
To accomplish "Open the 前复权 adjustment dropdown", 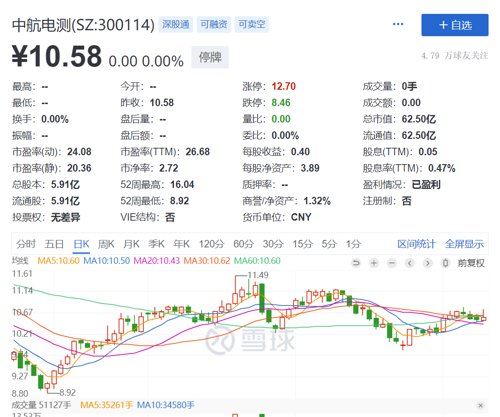I will [x=471, y=263].
